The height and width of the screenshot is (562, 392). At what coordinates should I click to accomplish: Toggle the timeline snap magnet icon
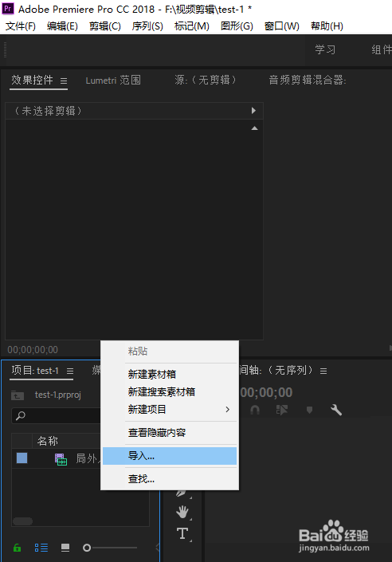[x=255, y=410]
